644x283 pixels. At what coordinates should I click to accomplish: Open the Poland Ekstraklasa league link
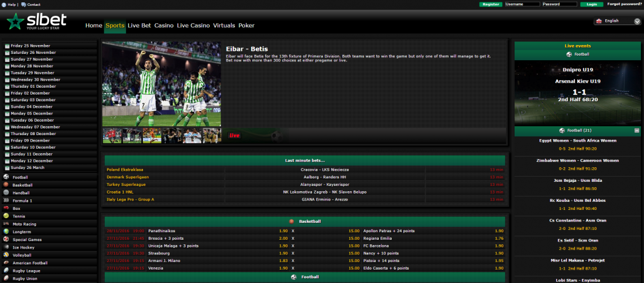pyautogui.click(x=125, y=170)
